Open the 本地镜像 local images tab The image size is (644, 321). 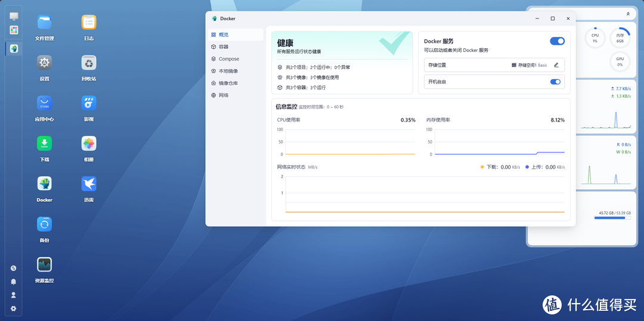pyautogui.click(x=236, y=71)
